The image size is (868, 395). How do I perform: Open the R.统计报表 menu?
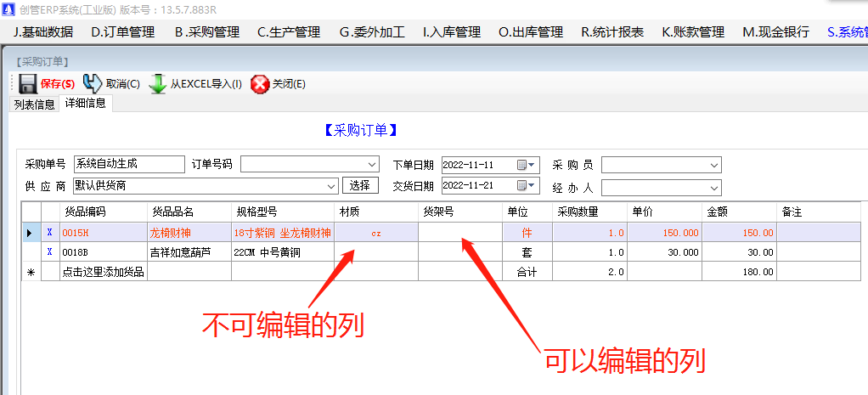612,32
